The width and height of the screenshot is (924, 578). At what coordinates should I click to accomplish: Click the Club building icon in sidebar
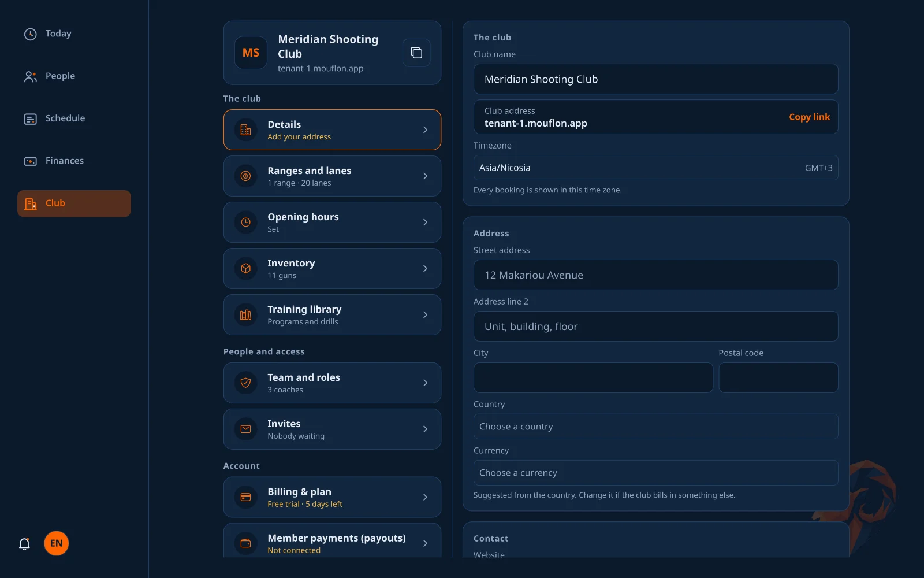(31, 203)
